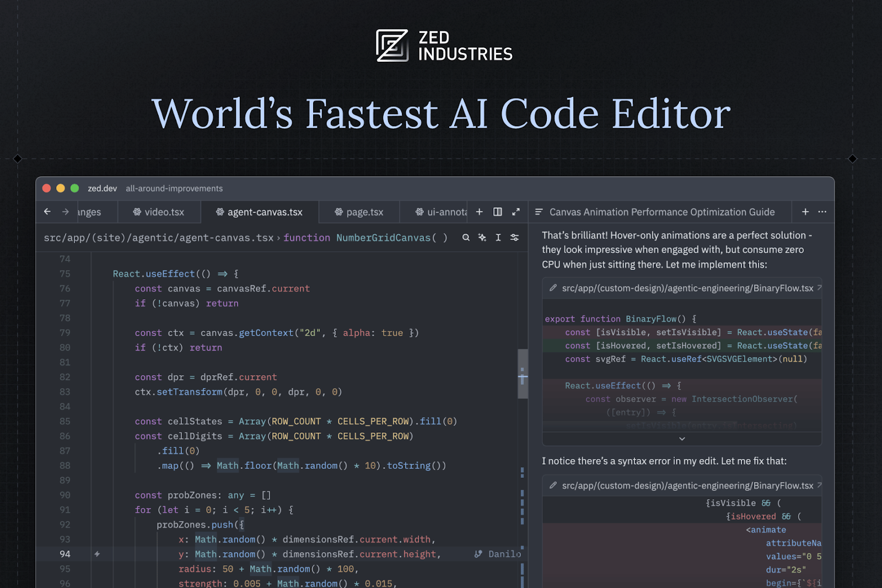Click the <animate tag in the second diff

(x=766, y=530)
